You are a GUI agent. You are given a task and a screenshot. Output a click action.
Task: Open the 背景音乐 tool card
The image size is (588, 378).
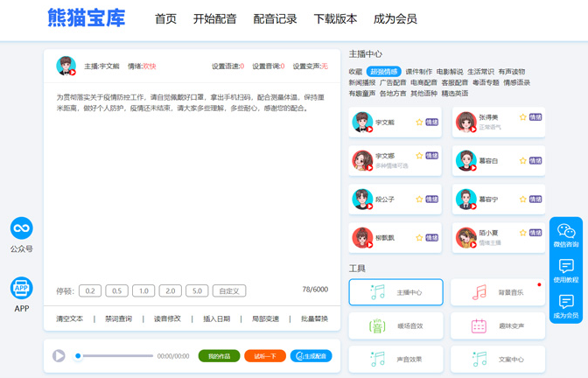coord(498,292)
